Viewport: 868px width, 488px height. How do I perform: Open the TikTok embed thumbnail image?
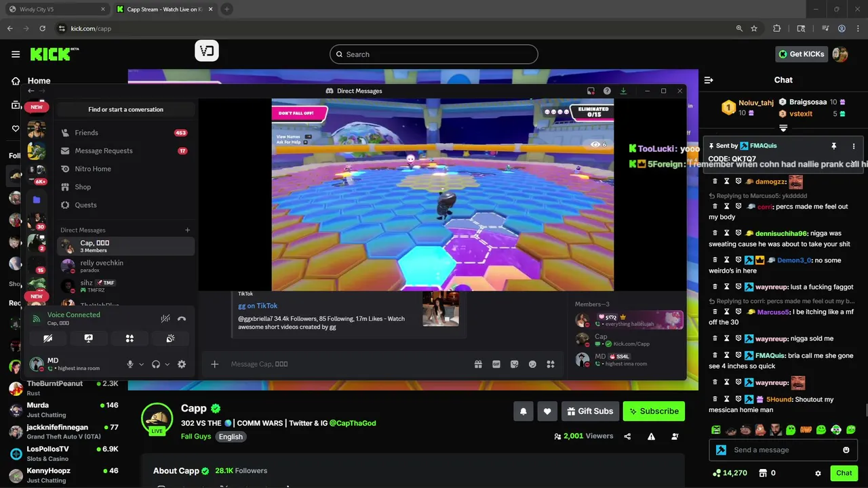pyautogui.click(x=441, y=308)
